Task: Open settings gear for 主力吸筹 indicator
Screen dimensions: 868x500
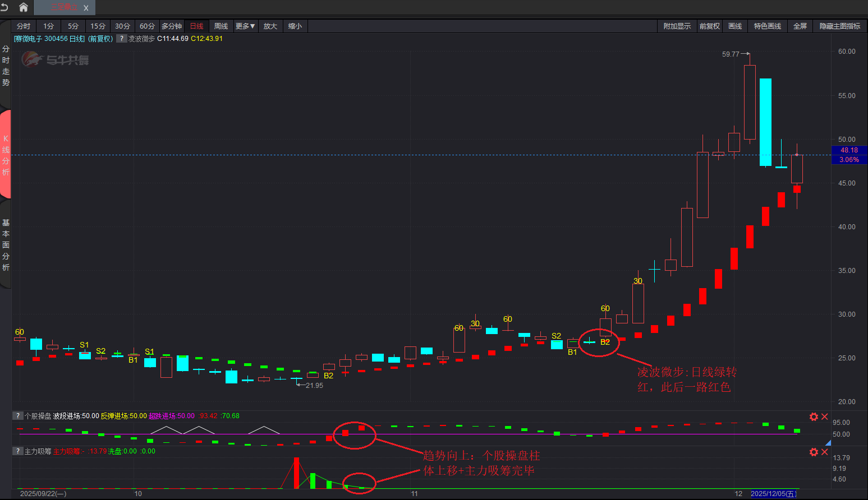Action: coord(814,452)
